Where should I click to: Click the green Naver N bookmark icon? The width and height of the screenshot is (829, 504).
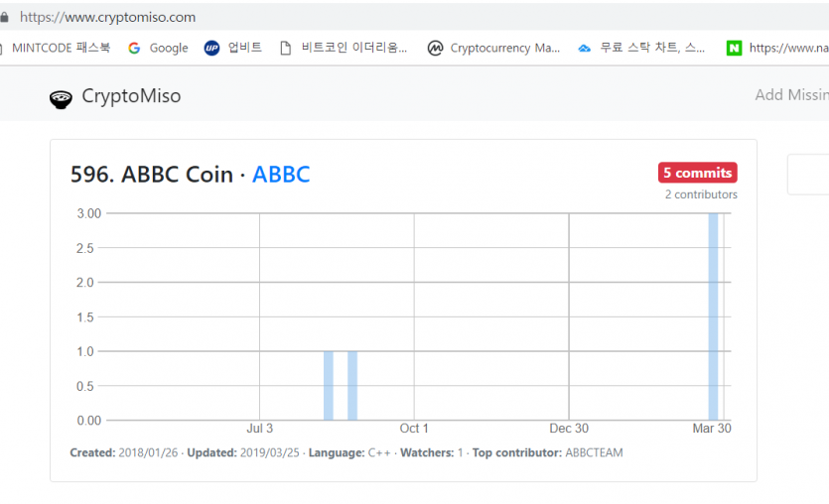(x=734, y=48)
